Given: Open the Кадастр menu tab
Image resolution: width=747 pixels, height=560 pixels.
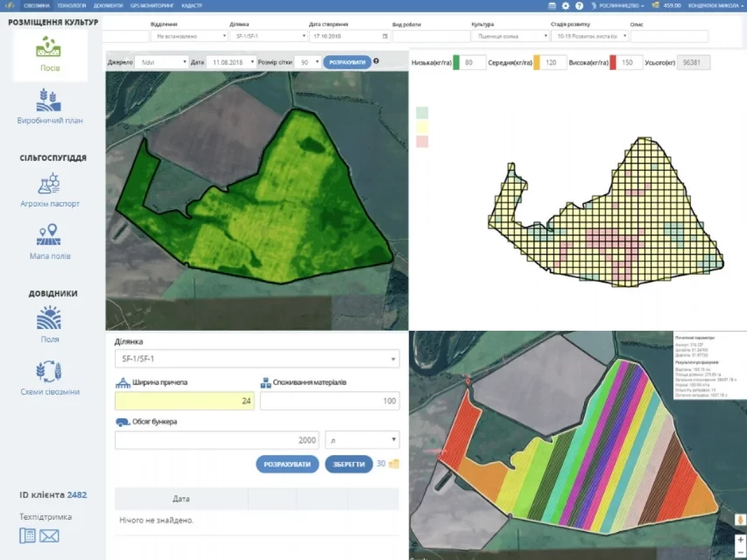Looking at the screenshot, I should [x=191, y=6].
